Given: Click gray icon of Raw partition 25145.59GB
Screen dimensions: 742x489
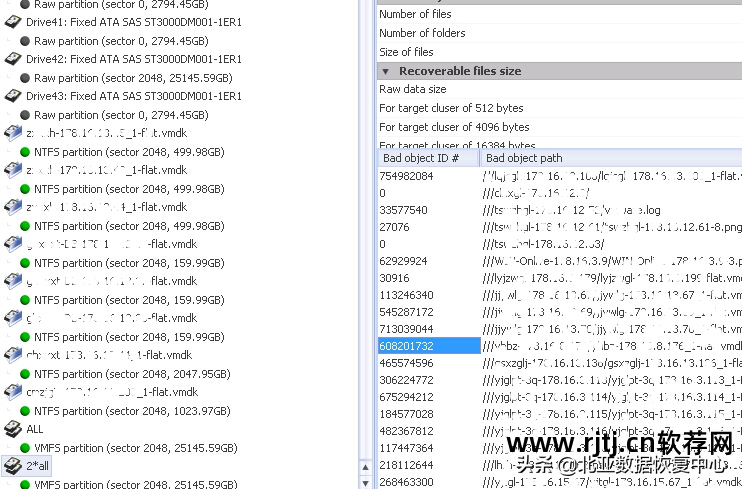Looking at the screenshot, I should pyautogui.click(x=25, y=78).
